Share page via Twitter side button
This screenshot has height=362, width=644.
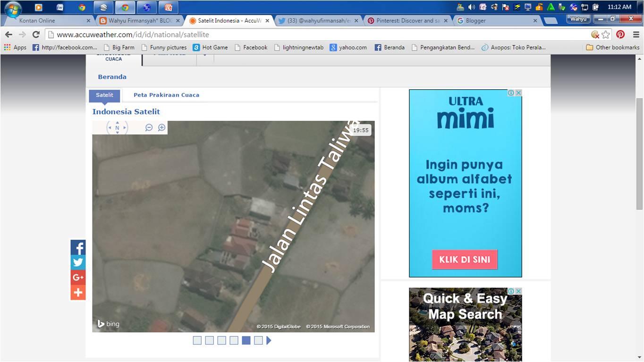click(78, 262)
